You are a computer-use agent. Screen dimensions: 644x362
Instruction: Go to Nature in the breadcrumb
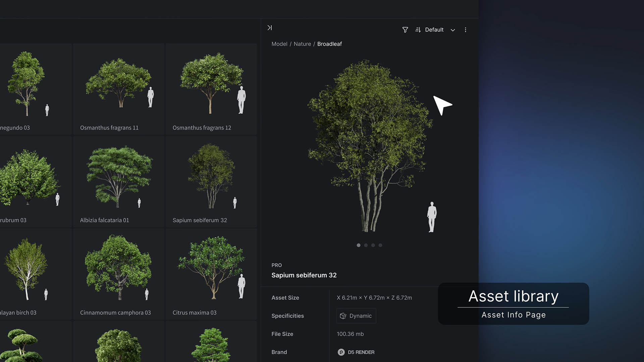click(x=302, y=44)
